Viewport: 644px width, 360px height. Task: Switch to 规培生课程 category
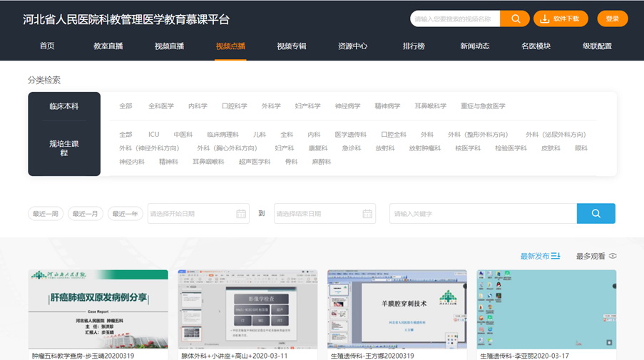click(64, 148)
